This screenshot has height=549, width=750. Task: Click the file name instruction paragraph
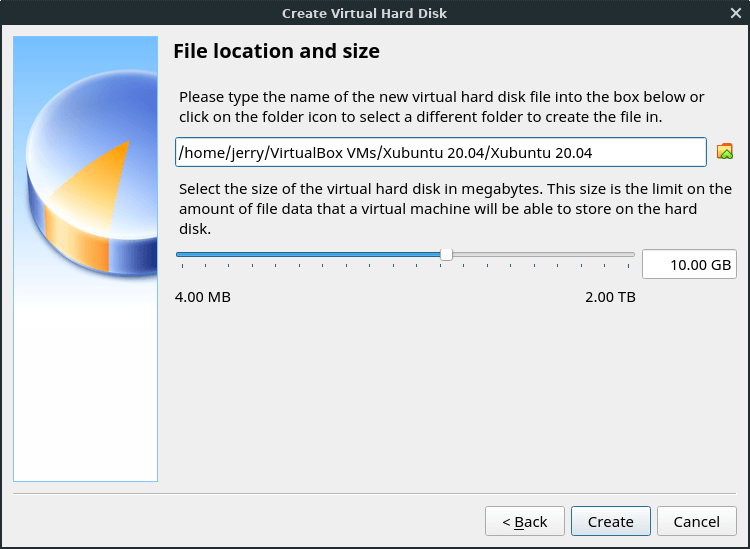pyautogui.click(x=440, y=106)
